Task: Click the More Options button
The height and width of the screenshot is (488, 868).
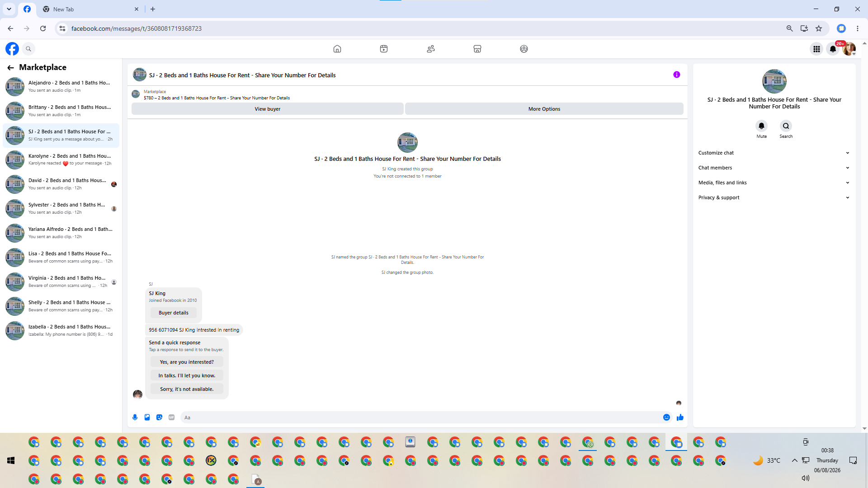Action: 544,109
